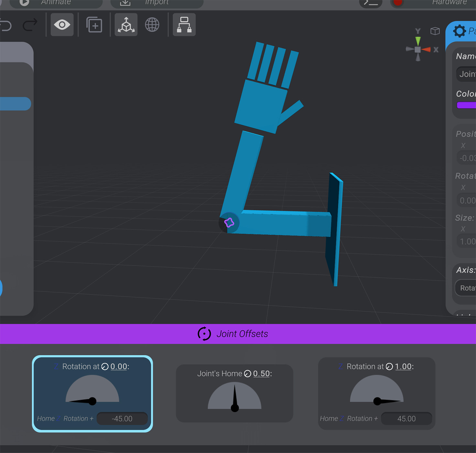This screenshot has width=476, height=453.
Task: Click the duplicate object icon
Action: tap(94, 25)
